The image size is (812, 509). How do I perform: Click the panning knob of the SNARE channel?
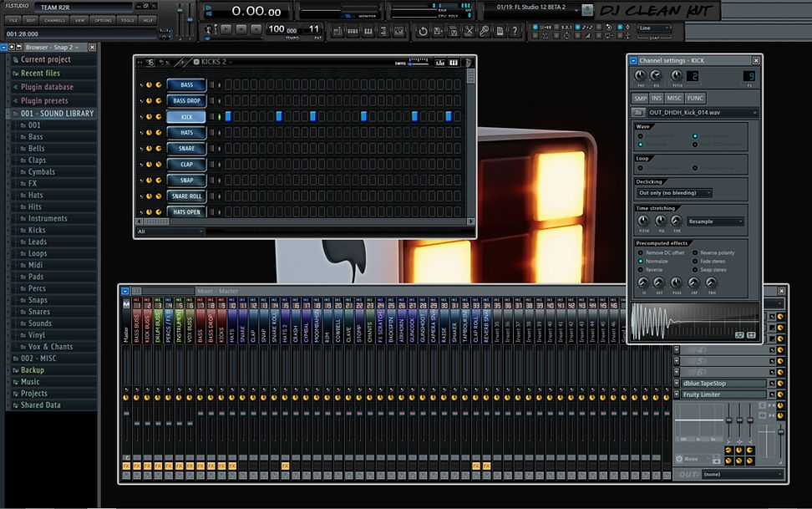click(149, 149)
